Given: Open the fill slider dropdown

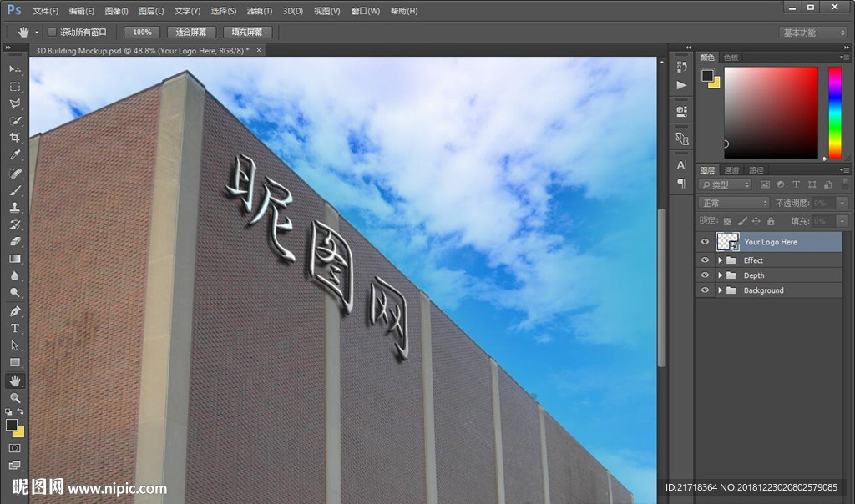Looking at the screenshot, I should (x=842, y=221).
